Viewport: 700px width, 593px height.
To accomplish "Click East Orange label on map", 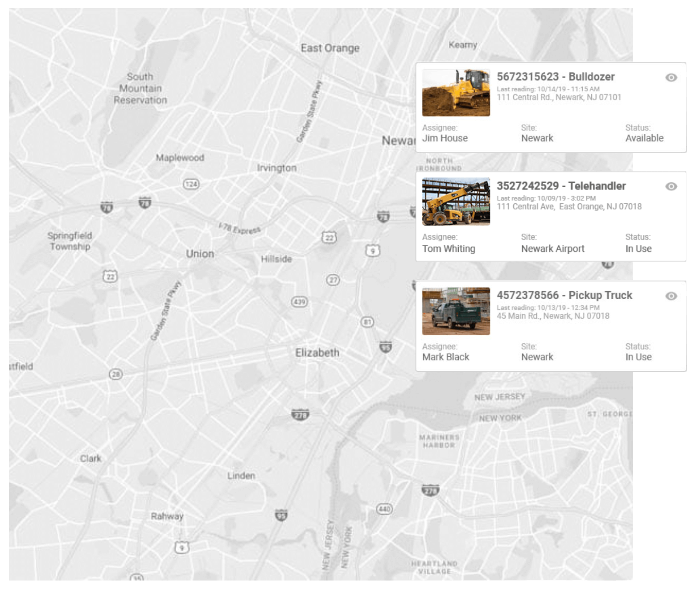I will 330,48.
